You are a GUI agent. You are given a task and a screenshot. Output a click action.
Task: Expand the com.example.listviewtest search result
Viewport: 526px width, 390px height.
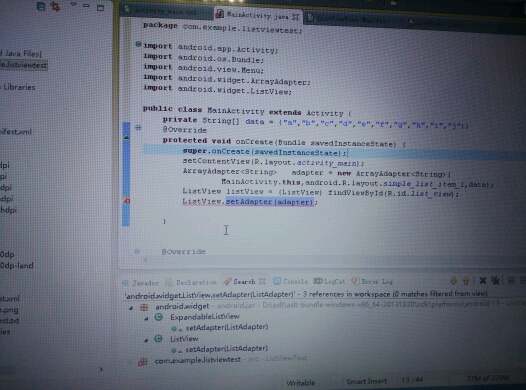pos(131,362)
